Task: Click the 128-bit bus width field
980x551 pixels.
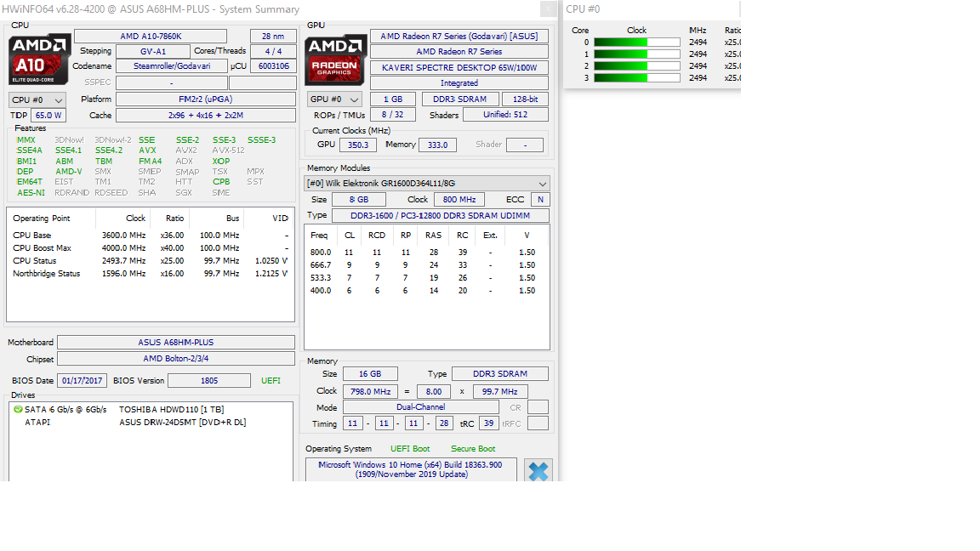Action: [525, 99]
